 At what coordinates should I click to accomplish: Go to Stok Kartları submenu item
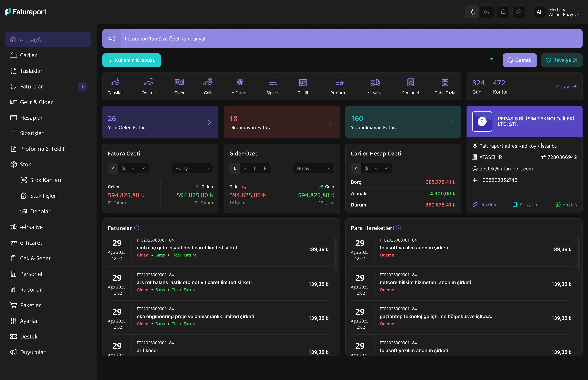pyautogui.click(x=45, y=180)
